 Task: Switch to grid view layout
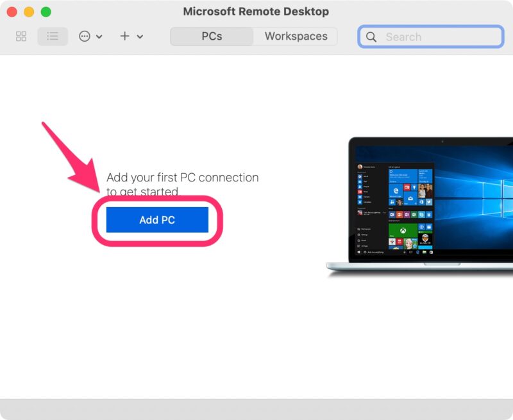pos(21,37)
